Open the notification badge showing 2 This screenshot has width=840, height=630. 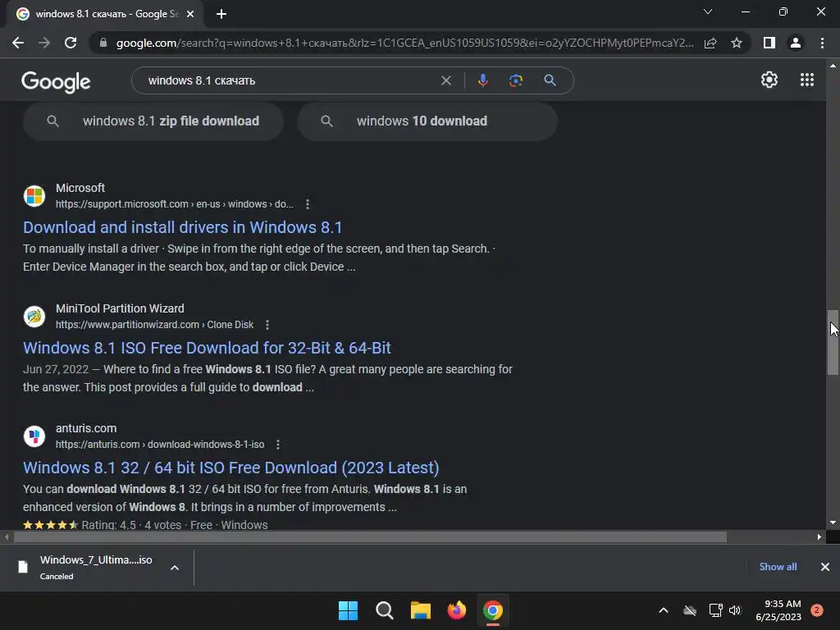pyautogui.click(x=817, y=610)
